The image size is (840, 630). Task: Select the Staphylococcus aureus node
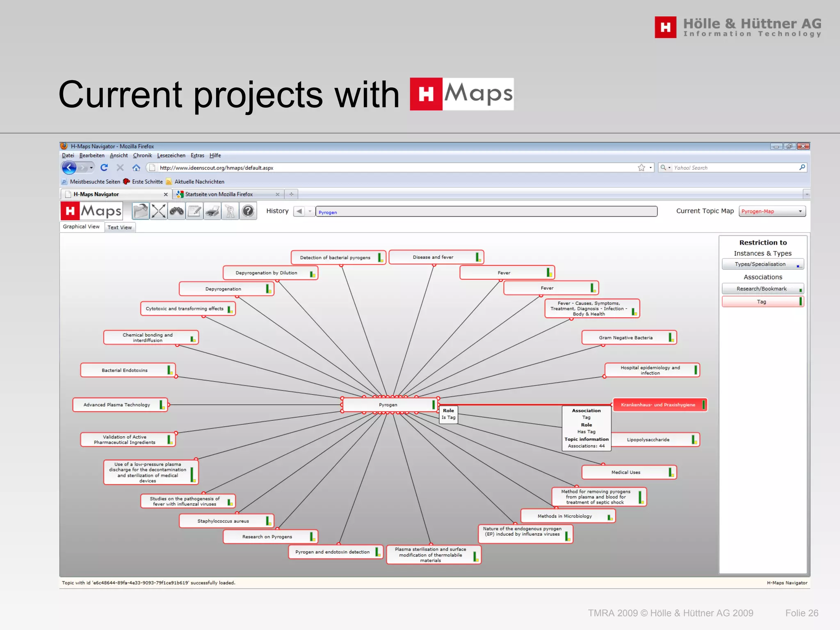[x=226, y=521]
